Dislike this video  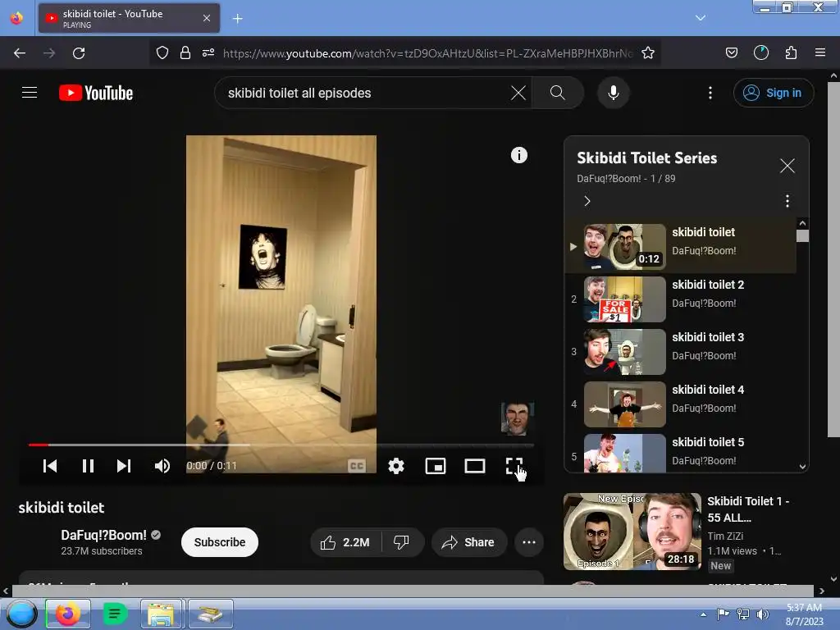402,542
